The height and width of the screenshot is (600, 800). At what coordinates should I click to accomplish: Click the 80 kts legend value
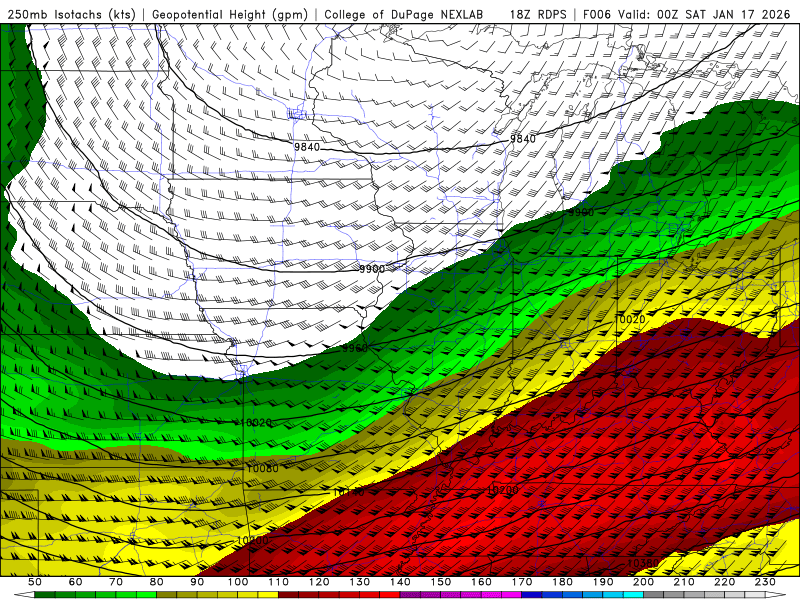click(157, 582)
